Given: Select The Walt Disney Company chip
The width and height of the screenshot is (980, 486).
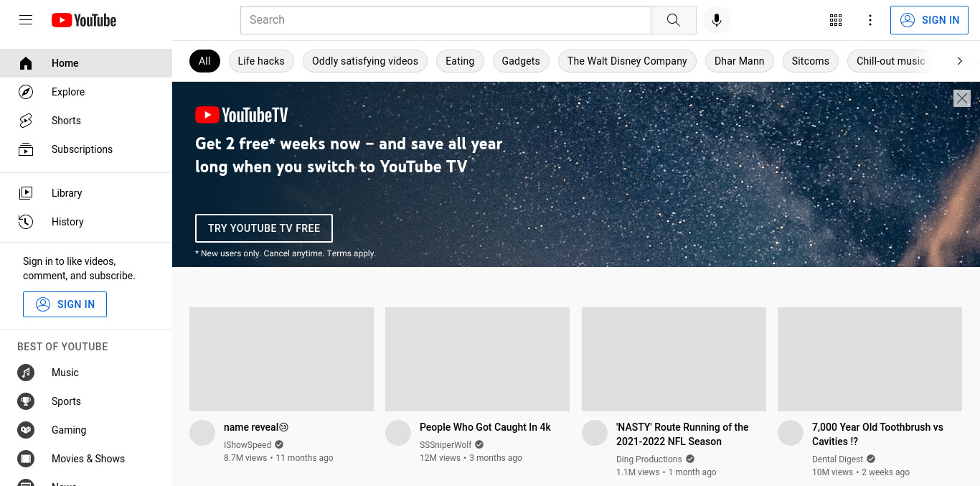Looking at the screenshot, I should (x=627, y=61).
